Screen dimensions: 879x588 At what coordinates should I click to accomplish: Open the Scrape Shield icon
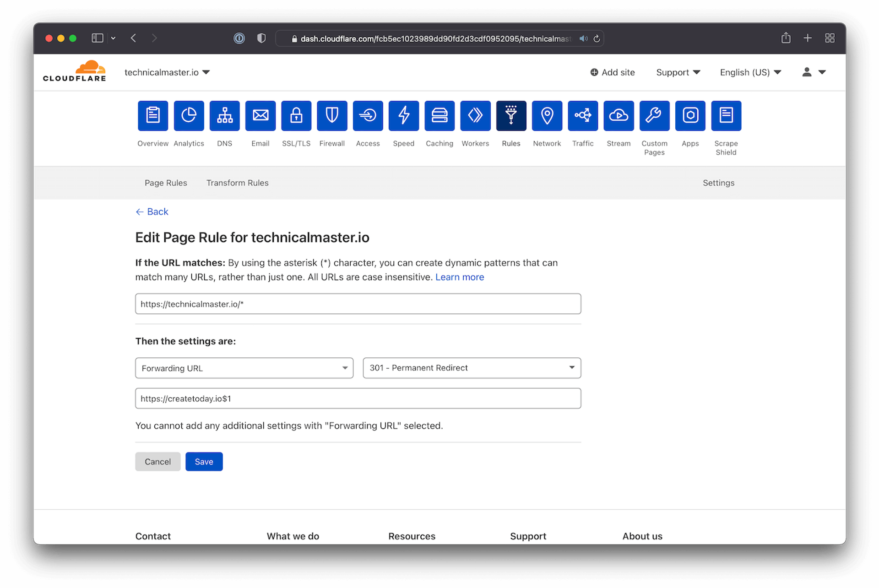(726, 115)
